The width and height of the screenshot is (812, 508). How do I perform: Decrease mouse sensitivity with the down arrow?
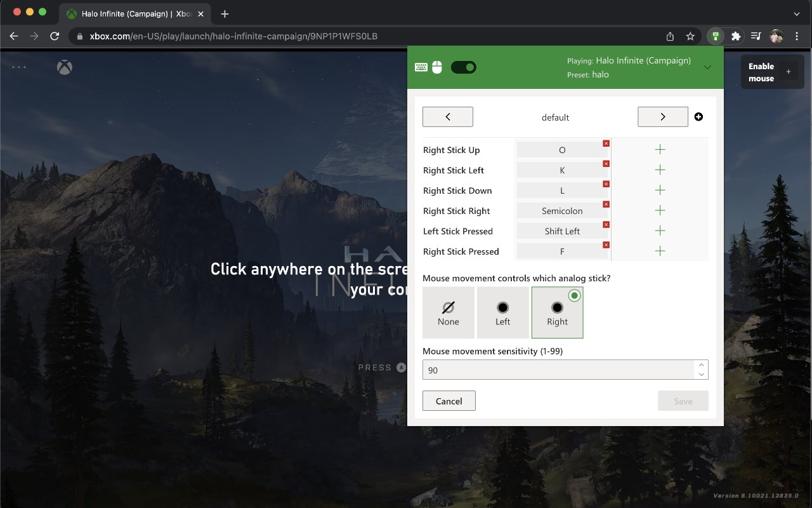click(701, 375)
